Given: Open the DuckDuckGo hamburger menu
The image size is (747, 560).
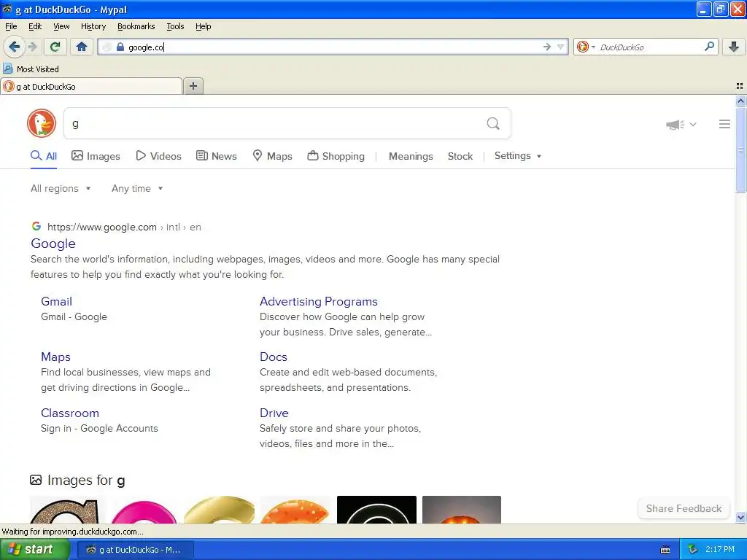Looking at the screenshot, I should (x=724, y=124).
